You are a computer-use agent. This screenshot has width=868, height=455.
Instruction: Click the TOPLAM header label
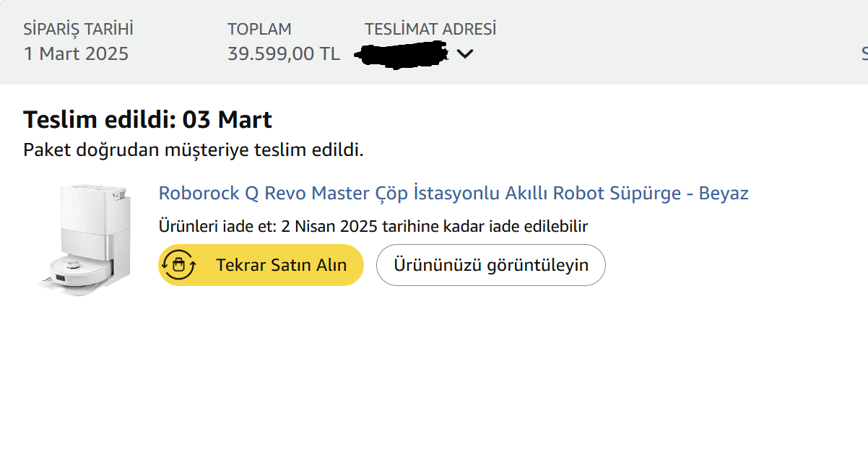click(259, 30)
